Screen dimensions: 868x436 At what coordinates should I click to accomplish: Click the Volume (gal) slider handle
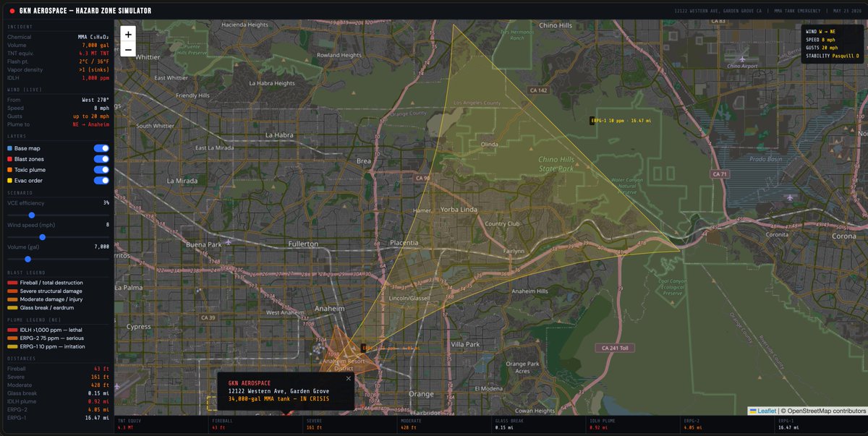(x=27, y=259)
